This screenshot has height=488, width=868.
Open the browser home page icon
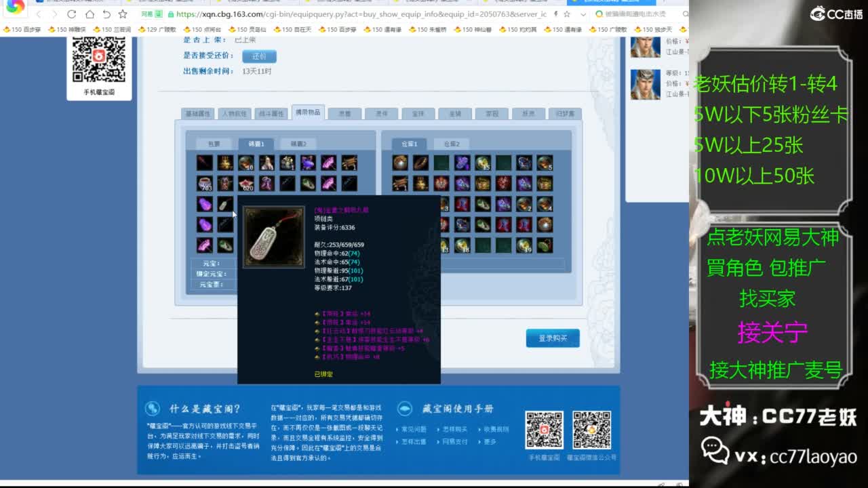pyautogui.click(x=90, y=14)
